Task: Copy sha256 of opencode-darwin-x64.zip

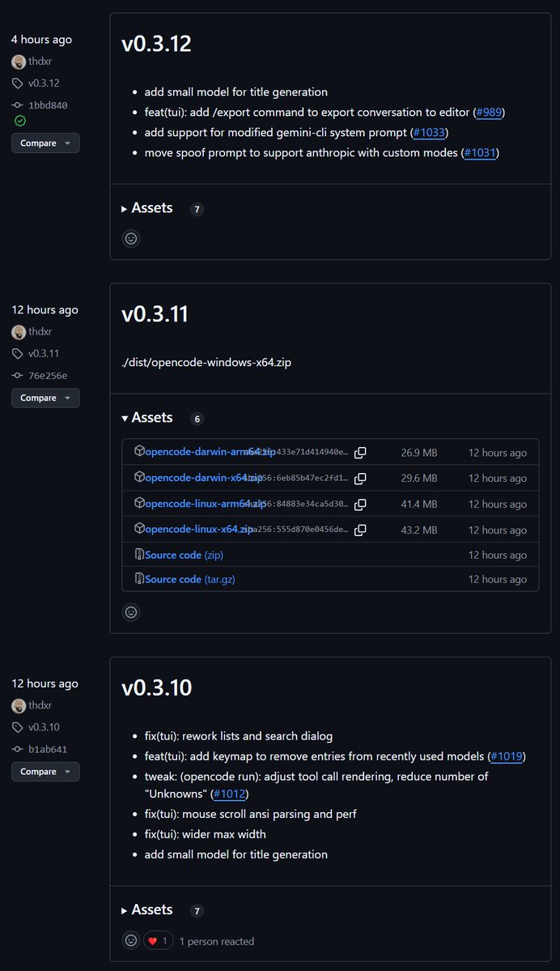Action: [x=360, y=479]
